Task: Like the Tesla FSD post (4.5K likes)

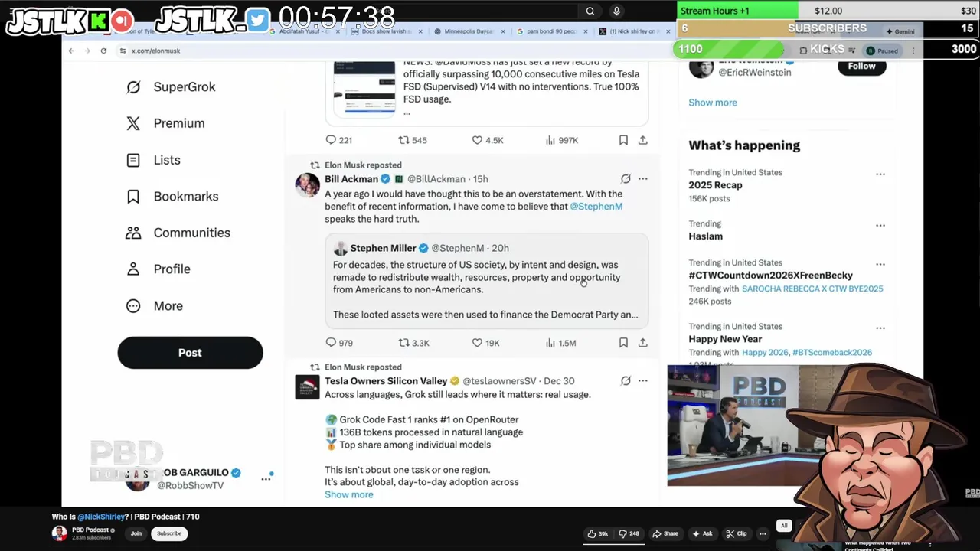Action: click(488, 140)
